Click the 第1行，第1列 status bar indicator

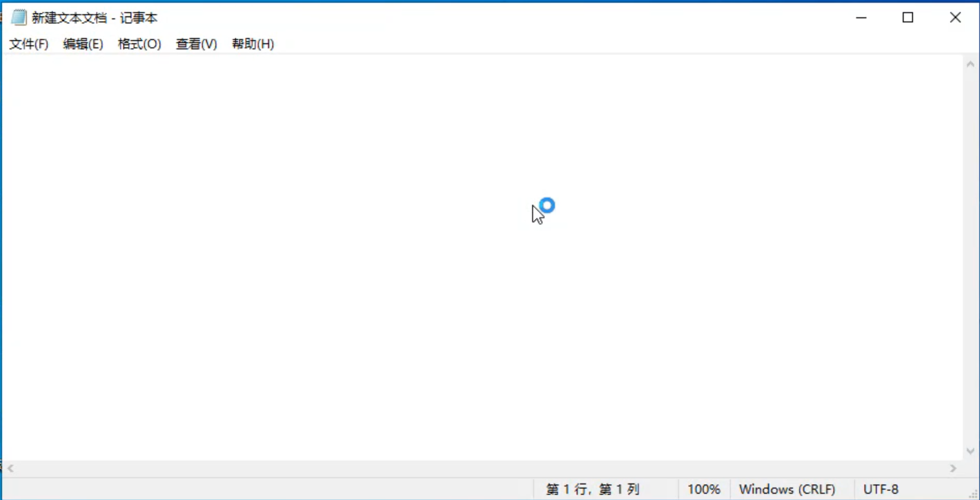coord(592,490)
